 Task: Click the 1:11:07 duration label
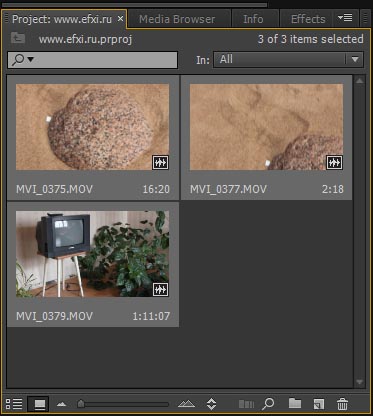[x=151, y=316]
